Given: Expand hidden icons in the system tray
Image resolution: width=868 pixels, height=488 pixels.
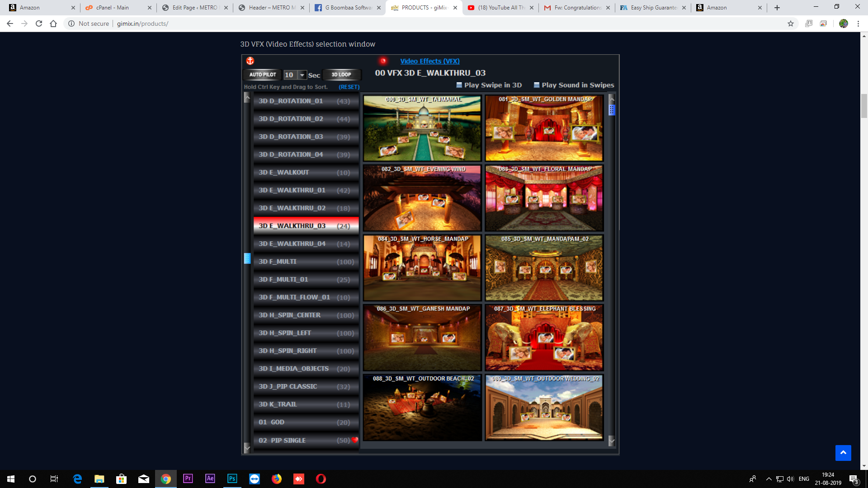Looking at the screenshot, I should pyautogui.click(x=769, y=479).
